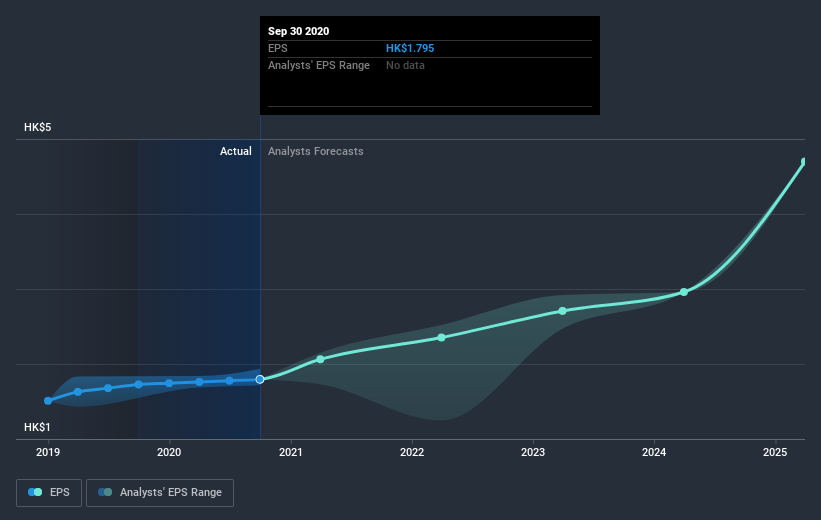Toggle the Analysts' EPS Range legend
This screenshot has height=520, width=821.
pyautogui.click(x=160, y=492)
